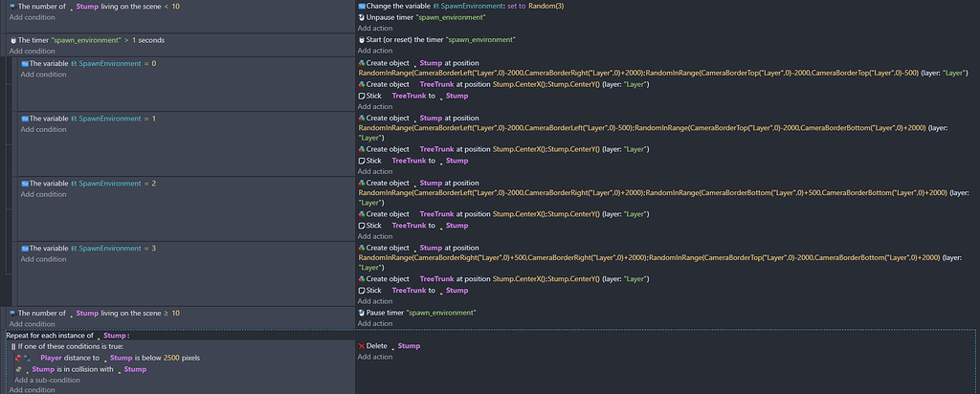Image resolution: width=980 pixels, height=394 pixels.
Task: Click the variable icon beside 'Change the variable SpawnEnvironment'
Action: click(362, 7)
